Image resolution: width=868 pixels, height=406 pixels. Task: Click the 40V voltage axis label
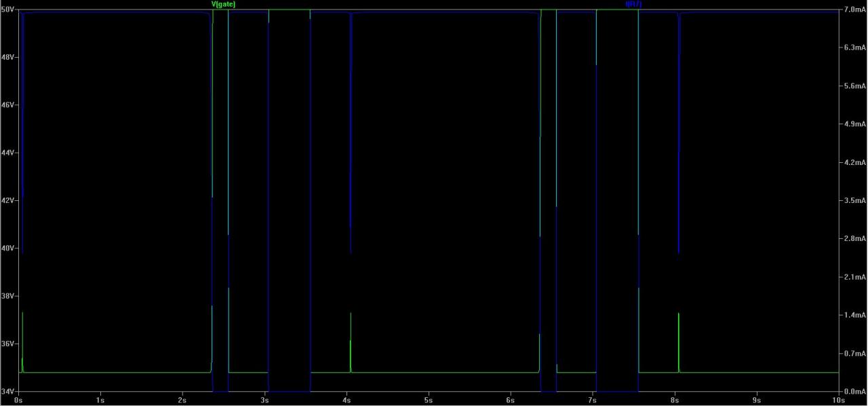point(8,248)
